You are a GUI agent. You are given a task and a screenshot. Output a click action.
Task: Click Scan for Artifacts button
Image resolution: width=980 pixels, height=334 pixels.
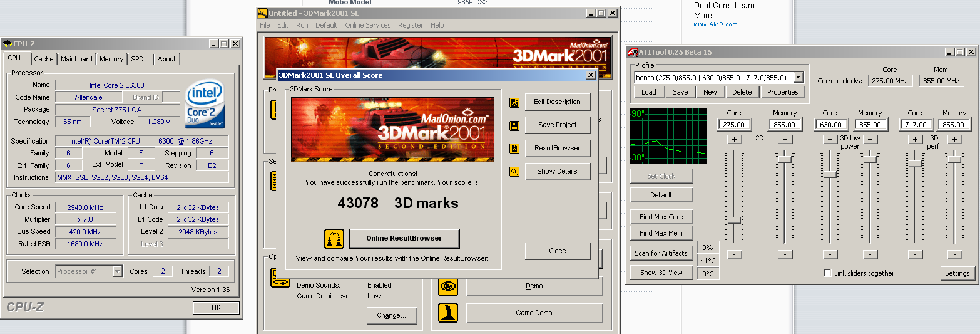[661, 253]
